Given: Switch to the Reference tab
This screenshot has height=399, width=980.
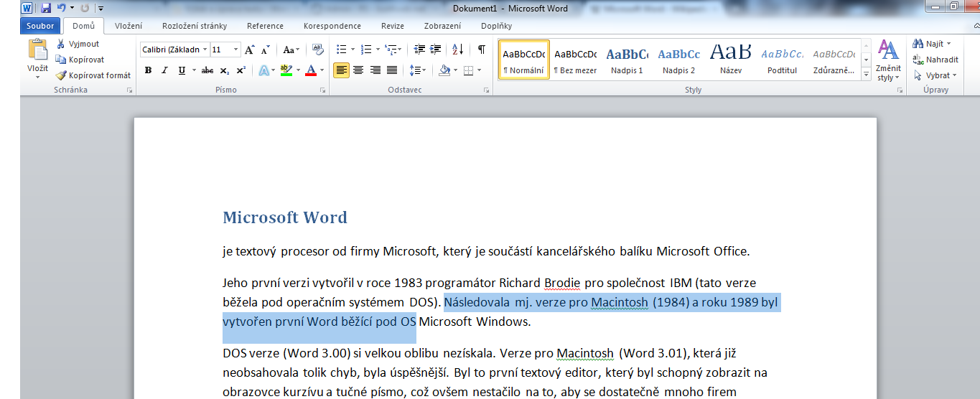Looking at the screenshot, I should point(265,26).
